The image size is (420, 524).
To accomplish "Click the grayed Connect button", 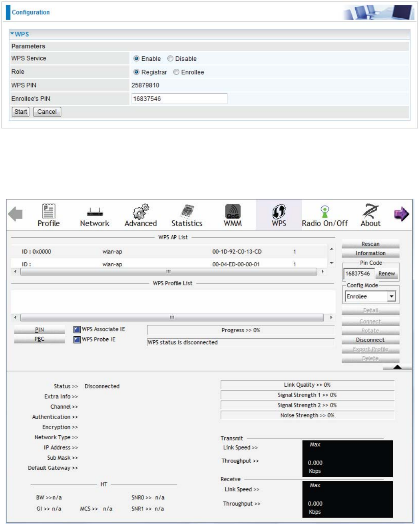I will [x=370, y=322].
